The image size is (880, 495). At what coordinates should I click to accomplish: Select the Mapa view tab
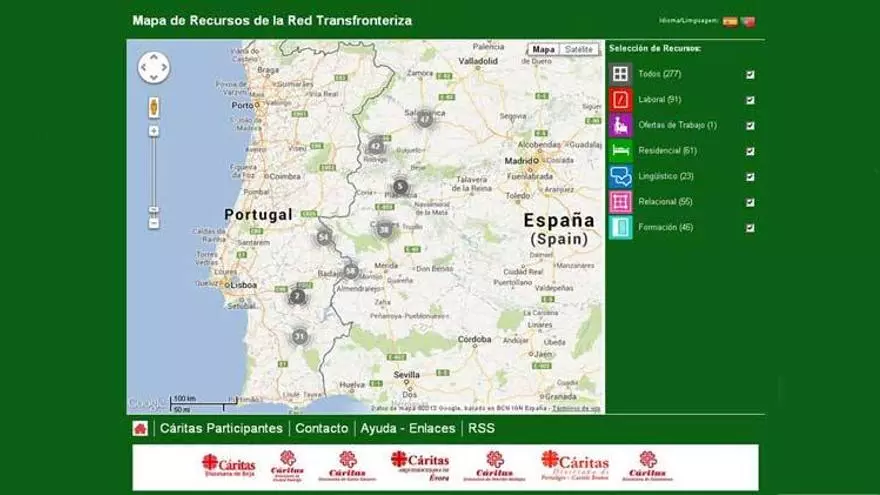543,49
